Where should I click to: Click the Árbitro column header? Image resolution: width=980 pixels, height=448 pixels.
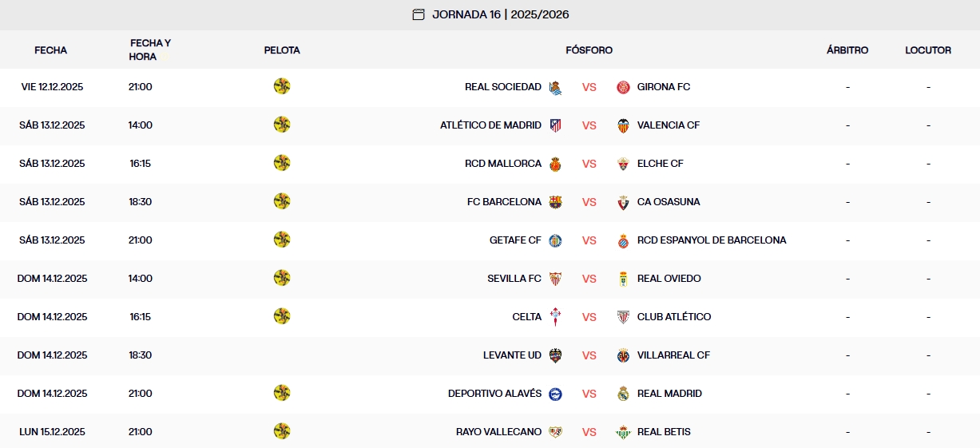pyautogui.click(x=847, y=50)
